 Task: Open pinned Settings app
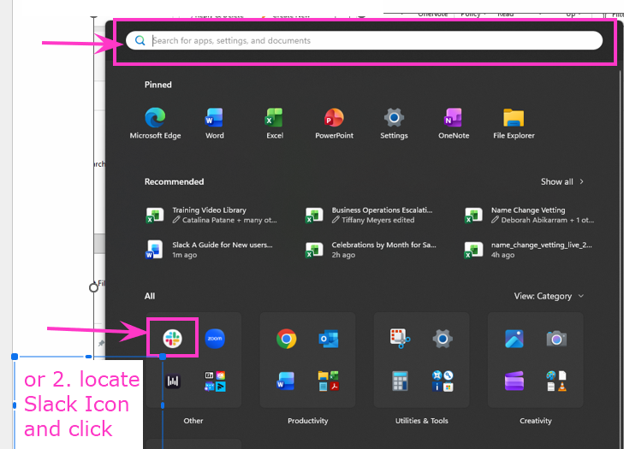coord(394,123)
